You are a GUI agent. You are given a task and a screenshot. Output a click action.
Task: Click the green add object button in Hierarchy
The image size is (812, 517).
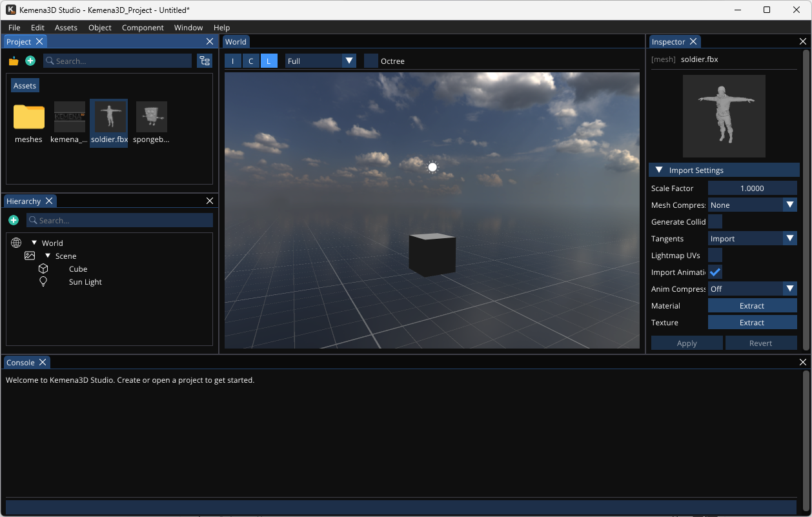14,220
